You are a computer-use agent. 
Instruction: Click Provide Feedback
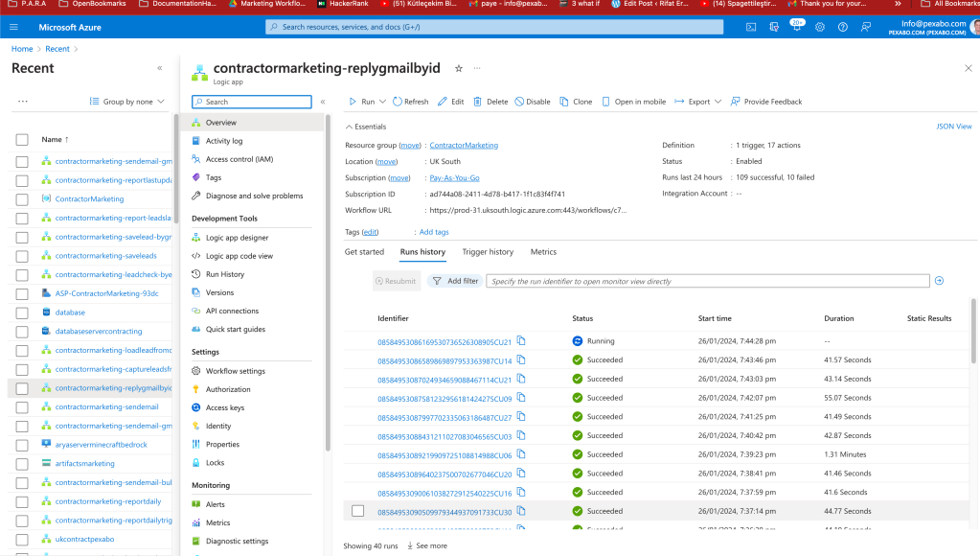point(766,102)
